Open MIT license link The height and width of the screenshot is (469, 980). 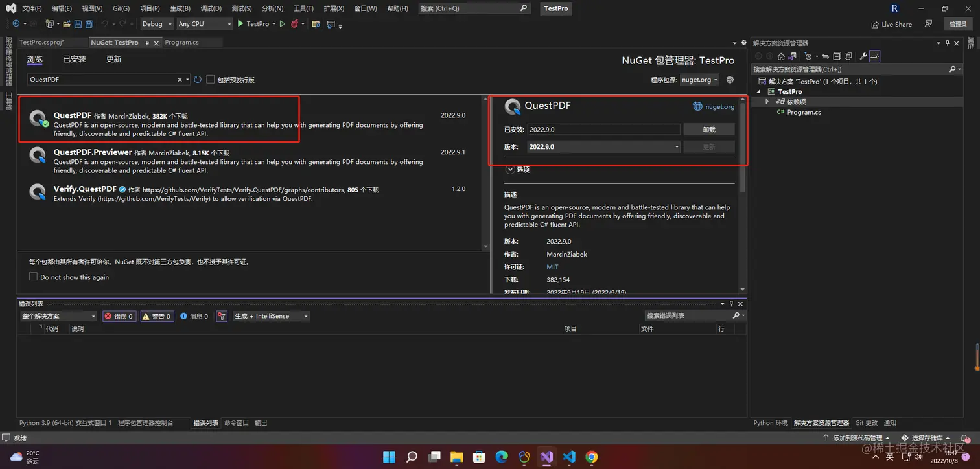pyautogui.click(x=552, y=267)
